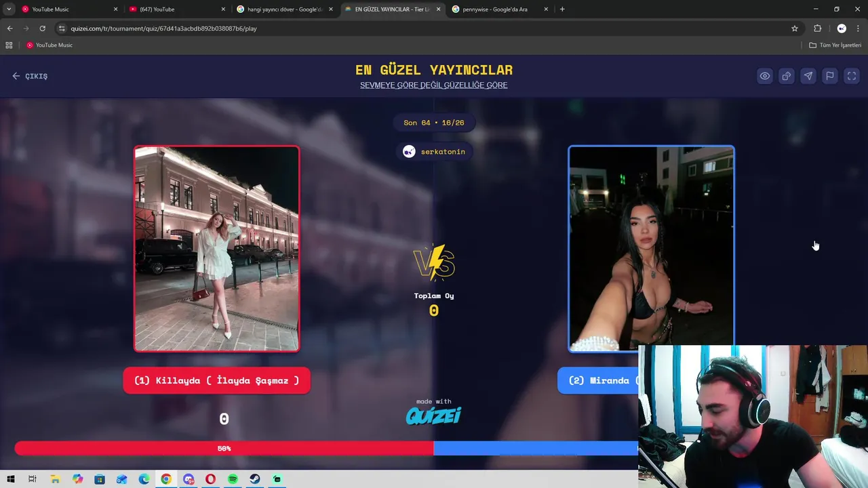Open Microsoft Store from the taskbar
The image size is (868, 488).
point(100,479)
